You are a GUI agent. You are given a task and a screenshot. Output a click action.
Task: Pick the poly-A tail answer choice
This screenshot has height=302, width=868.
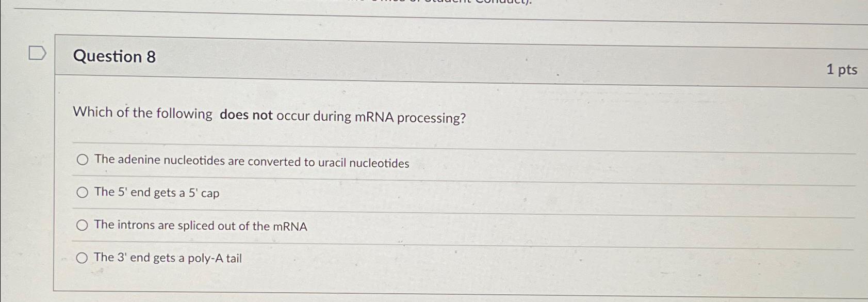coord(82,257)
